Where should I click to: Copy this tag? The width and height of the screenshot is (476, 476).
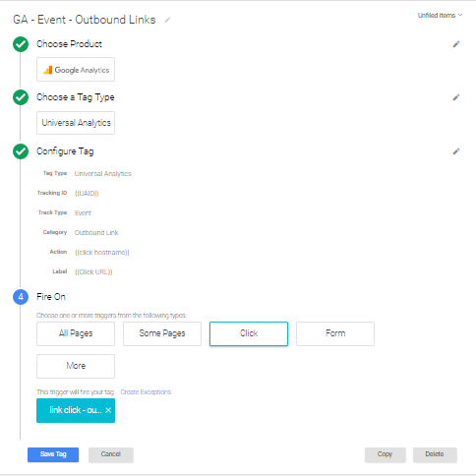[386, 454]
